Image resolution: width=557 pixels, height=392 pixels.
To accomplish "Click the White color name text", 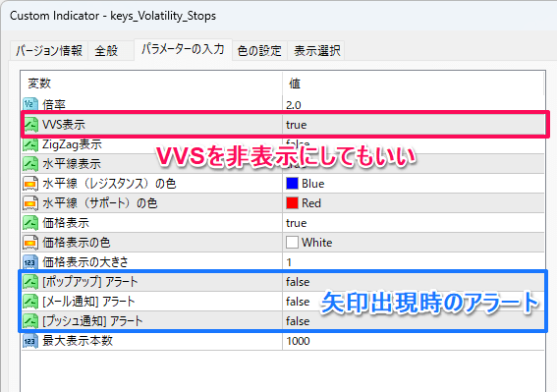I will [317, 243].
